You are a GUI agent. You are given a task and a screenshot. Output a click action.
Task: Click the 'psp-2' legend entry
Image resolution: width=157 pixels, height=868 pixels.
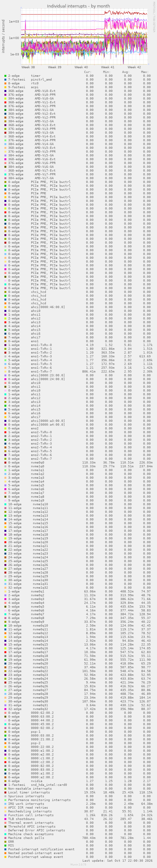coord(36,743)
